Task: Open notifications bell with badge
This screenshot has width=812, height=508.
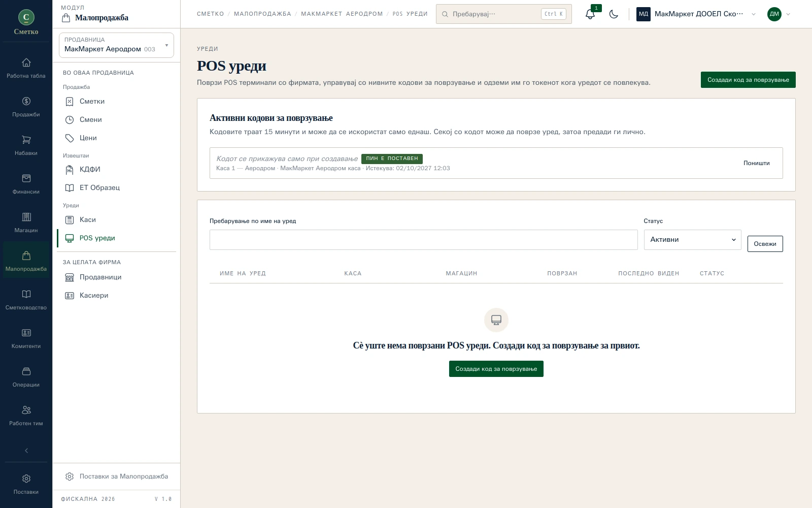Action: [x=590, y=14]
